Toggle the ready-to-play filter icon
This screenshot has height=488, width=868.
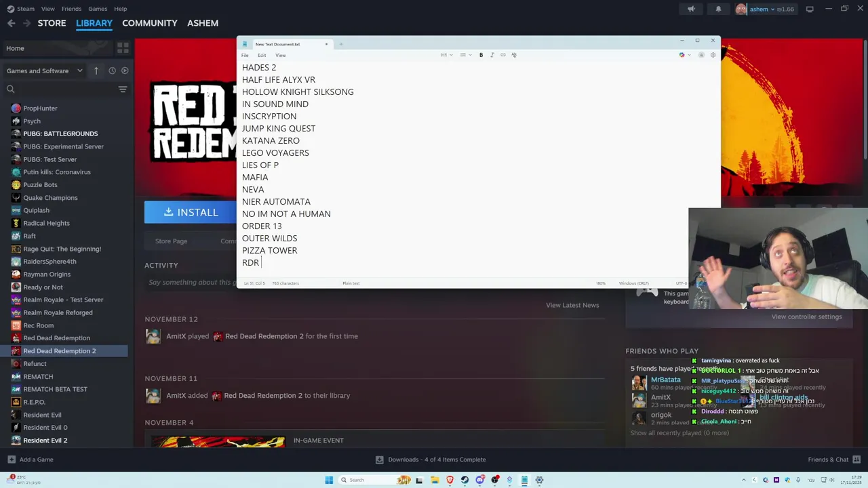coord(125,70)
